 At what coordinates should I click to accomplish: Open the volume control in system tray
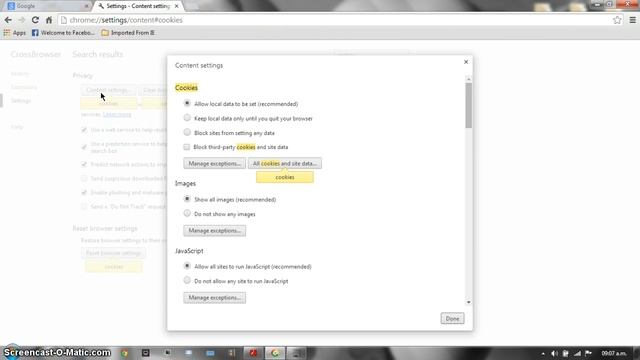click(554, 353)
